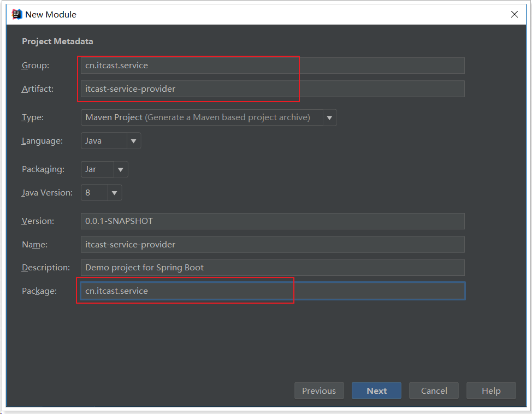Viewport: 532px width, 414px height.
Task: Click the Version field with 0.0.1-SNAPSHOT
Action: coord(272,221)
